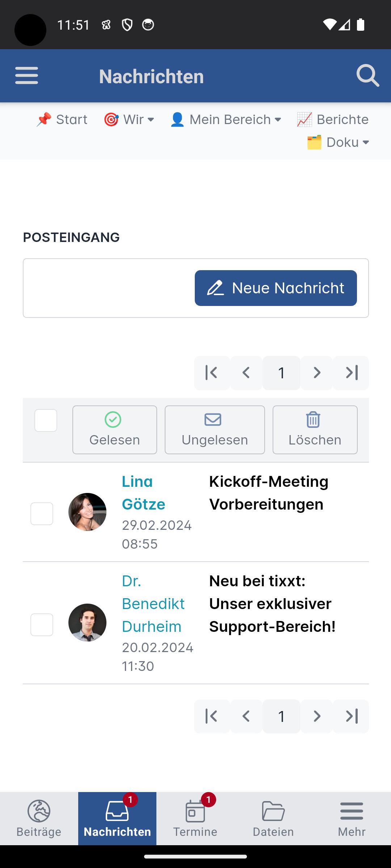Open the Berichte menu item

[333, 119]
